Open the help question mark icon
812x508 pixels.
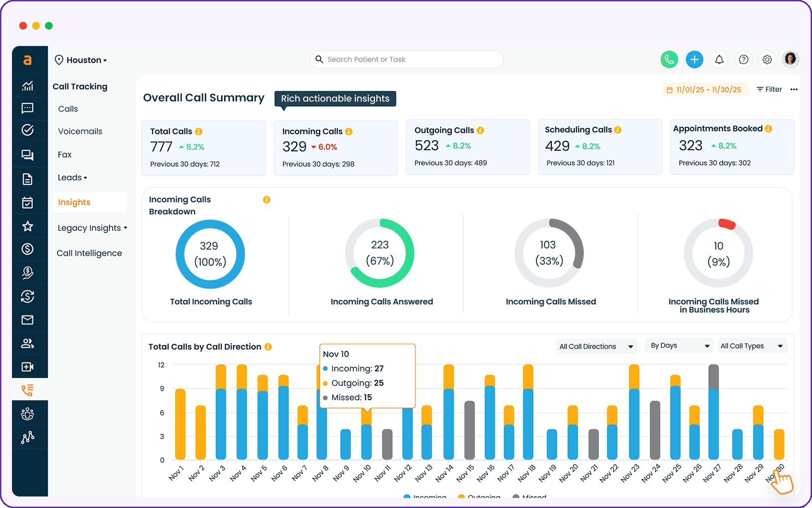pos(743,59)
